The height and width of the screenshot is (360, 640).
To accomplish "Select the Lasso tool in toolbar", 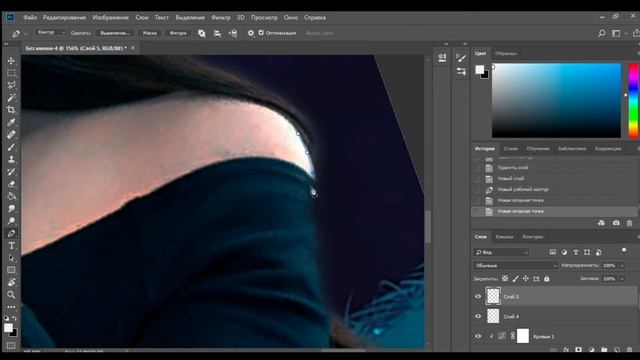I will (11, 85).
